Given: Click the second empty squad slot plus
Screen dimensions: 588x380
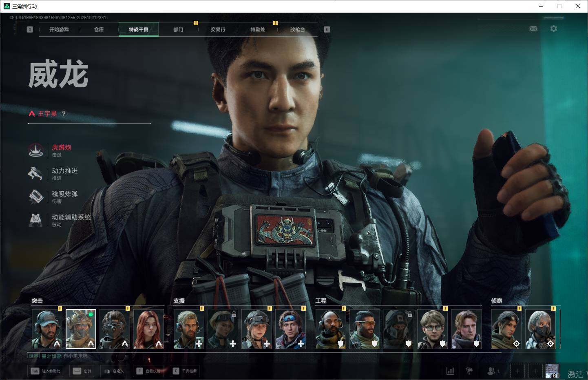Looking at the screenshot, I should coord(535,371).
